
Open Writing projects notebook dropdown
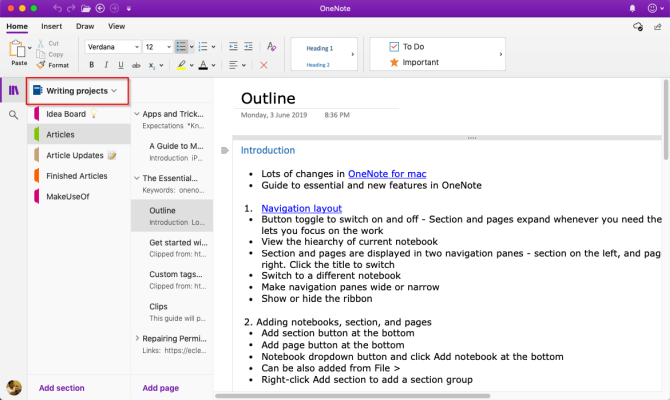[x=77, y=91]
